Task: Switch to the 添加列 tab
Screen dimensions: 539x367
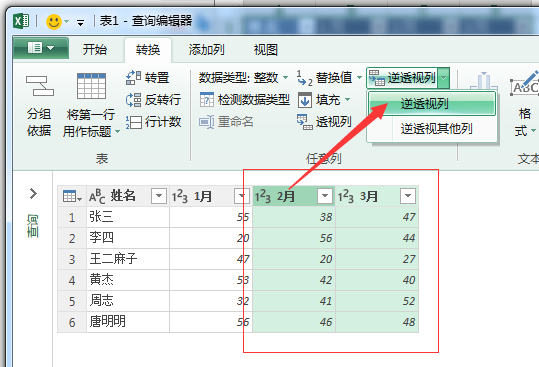Action: [x=207, y=50]
